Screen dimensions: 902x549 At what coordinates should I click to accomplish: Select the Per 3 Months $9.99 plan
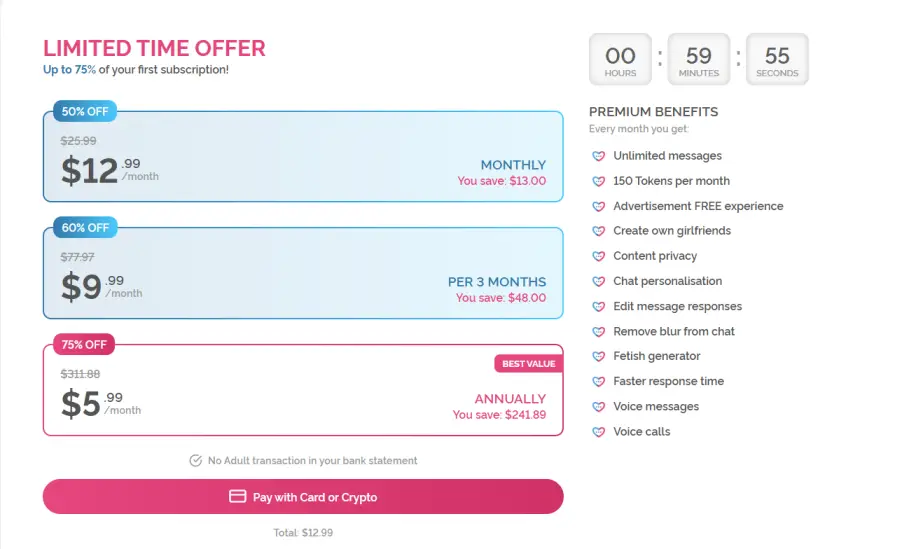coord(303,273)
